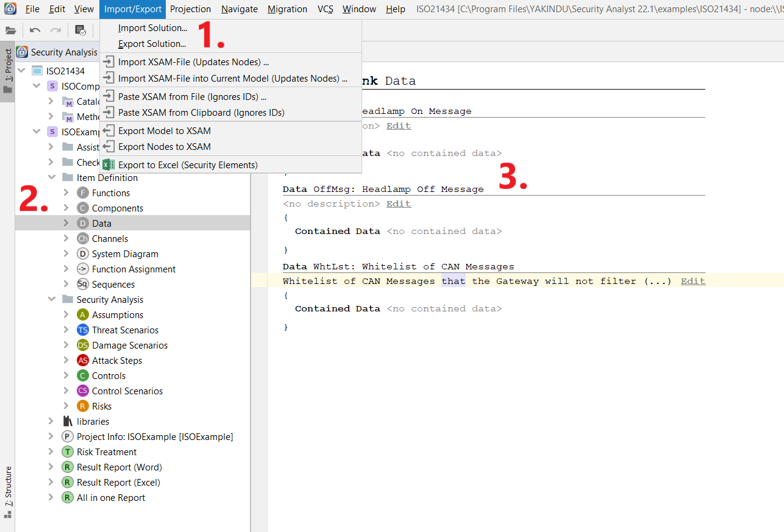Choose Import Solution... menu entry
The image size is (784, 532).
click(152, 28)
